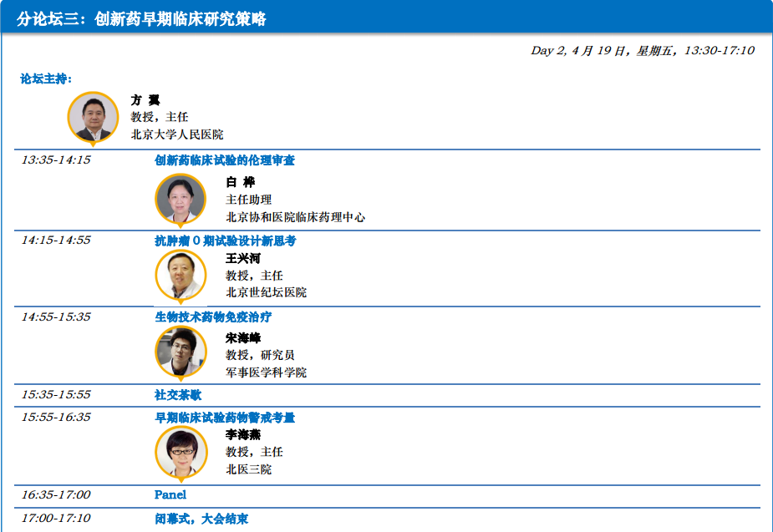Screen dimensions: 773x532
Task: Click the portrait photo of speaker 王兴河
Action: [x=181, y=276]
